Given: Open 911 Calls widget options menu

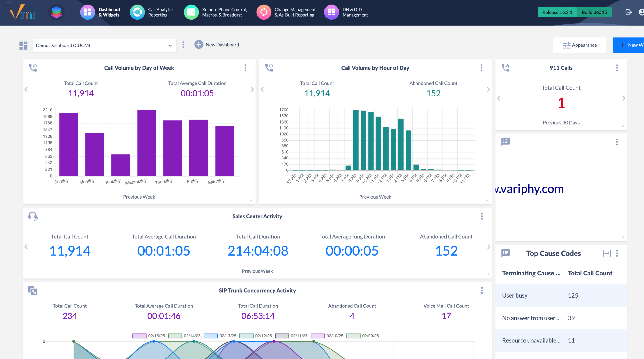Looking at the screenshot, I should point(617,68).
